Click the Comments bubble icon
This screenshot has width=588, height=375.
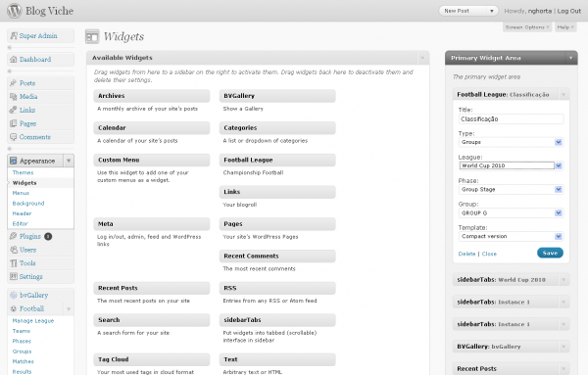pyautogui.click(x=14, y=137)
